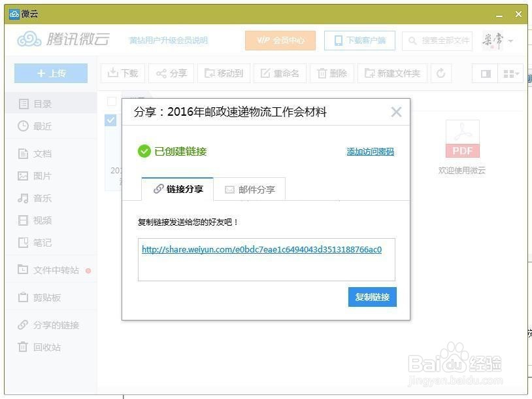Open 图片 category in sidebar
This screenshot has width=532, height=399.
pyautogui.click(x=51, y=176)
